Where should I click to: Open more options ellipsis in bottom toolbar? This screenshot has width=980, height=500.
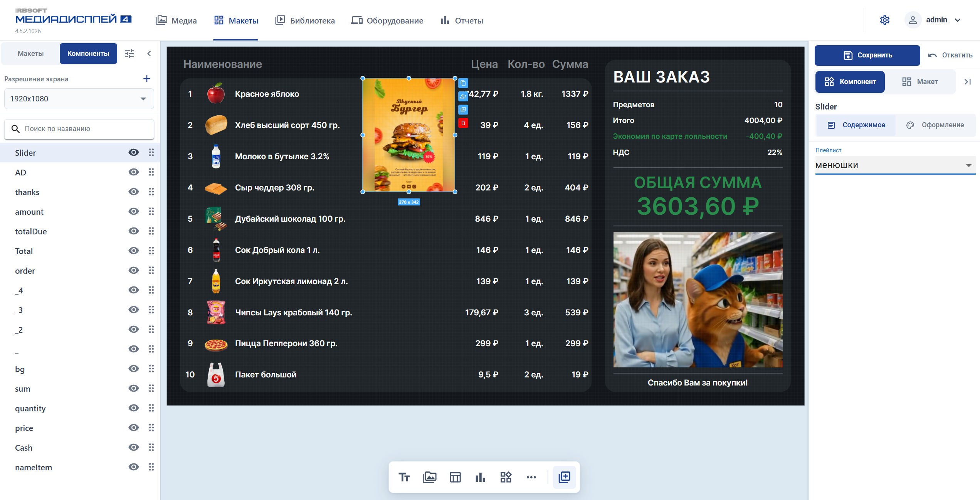coord(531,477)
